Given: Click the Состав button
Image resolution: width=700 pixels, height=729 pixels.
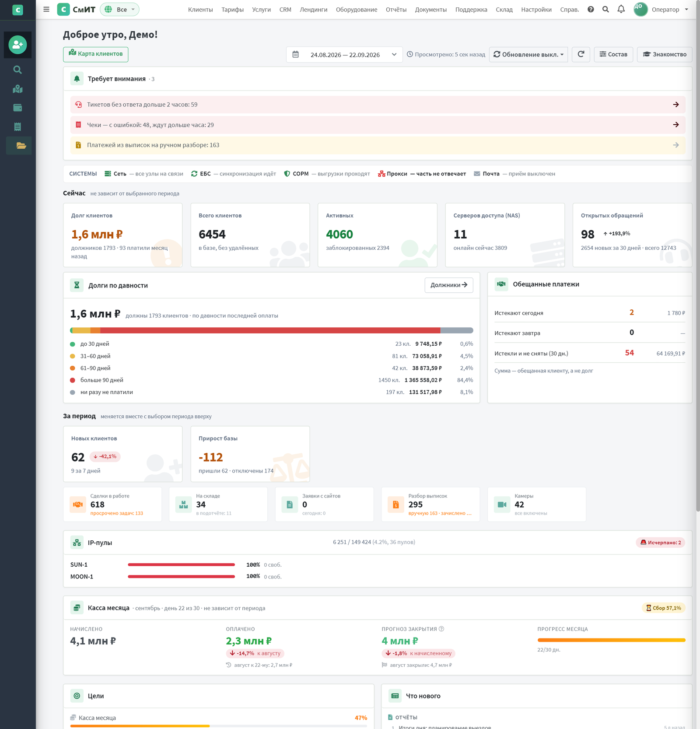Looking at the screenshot, I should [613, 54].
